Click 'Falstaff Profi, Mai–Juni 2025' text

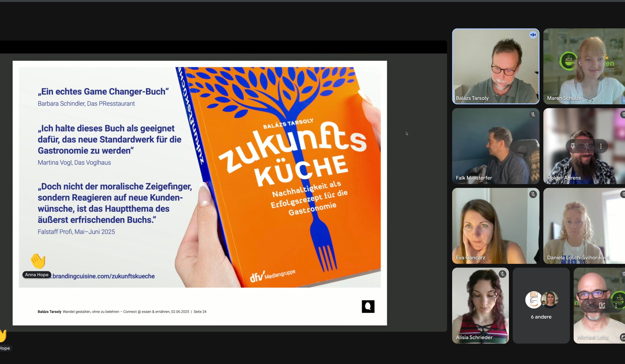(76, 232)
